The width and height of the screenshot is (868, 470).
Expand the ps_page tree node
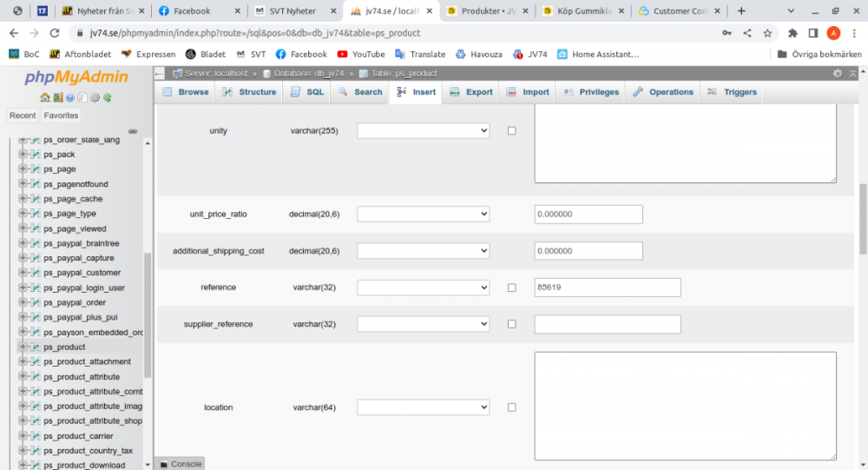23,169
